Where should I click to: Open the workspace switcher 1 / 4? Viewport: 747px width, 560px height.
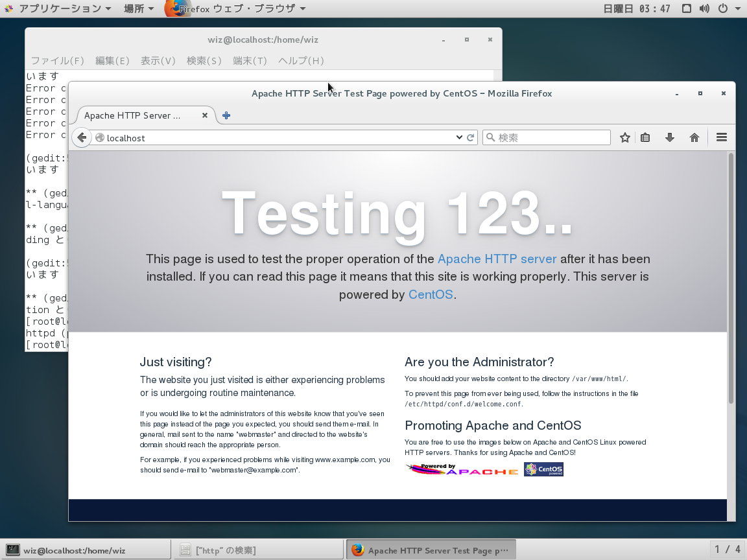click(x=728, y=550)
